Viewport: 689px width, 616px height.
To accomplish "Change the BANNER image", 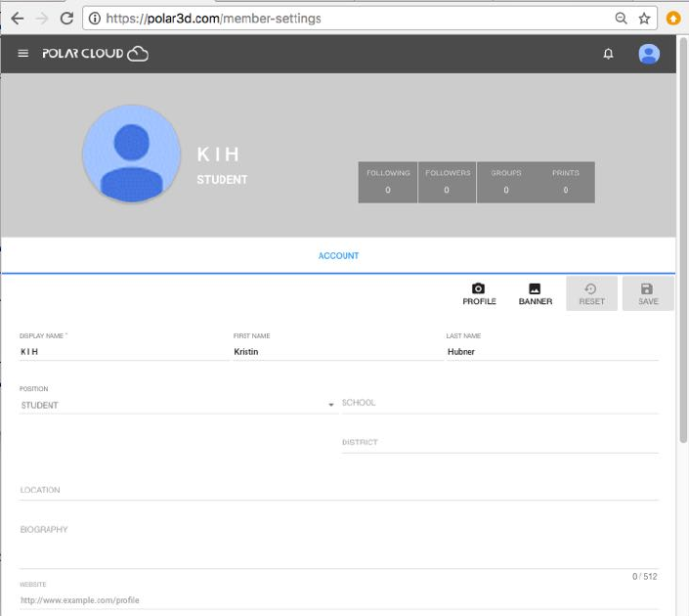I will 536,293.
